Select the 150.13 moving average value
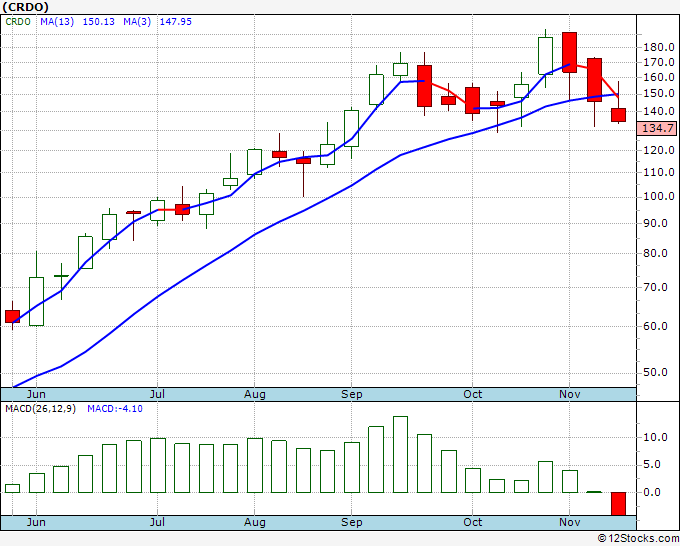Image resolution: width=680 pixels, height=546 pixels. pyautogui.click(x=98, y=22)
